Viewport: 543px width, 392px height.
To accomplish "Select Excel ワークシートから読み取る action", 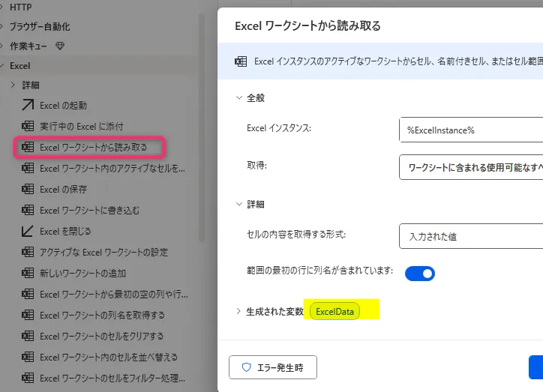I will coord(93,148).
